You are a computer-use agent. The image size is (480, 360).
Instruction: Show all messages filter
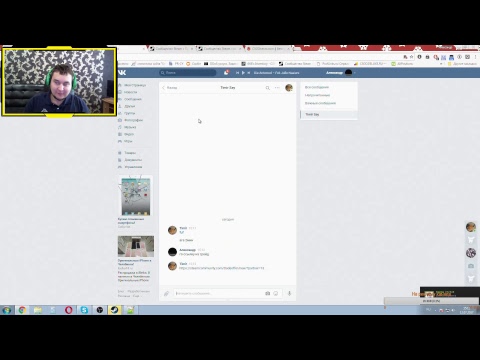(317, 87)
